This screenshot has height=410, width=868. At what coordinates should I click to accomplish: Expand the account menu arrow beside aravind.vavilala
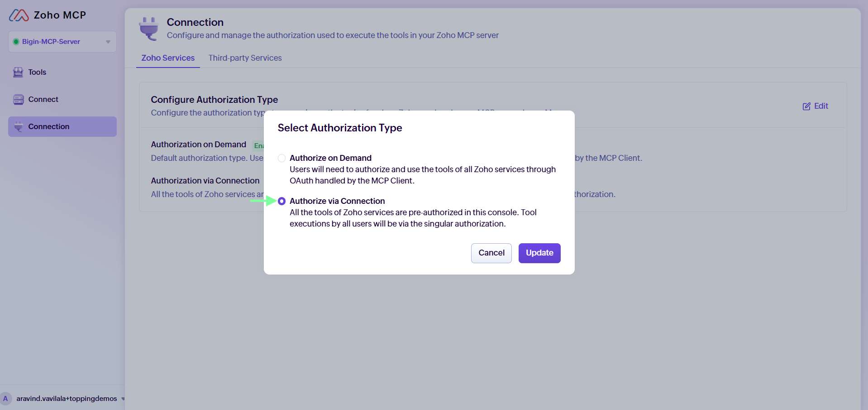coord(123,399)
